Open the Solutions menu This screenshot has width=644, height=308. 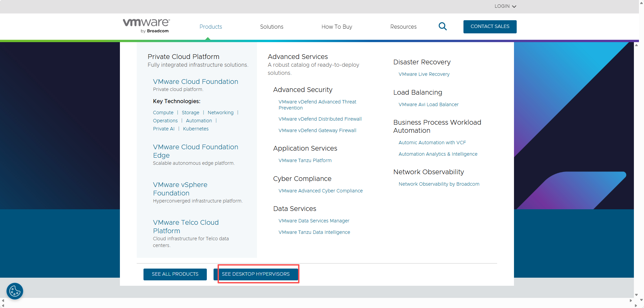(271, 27)
